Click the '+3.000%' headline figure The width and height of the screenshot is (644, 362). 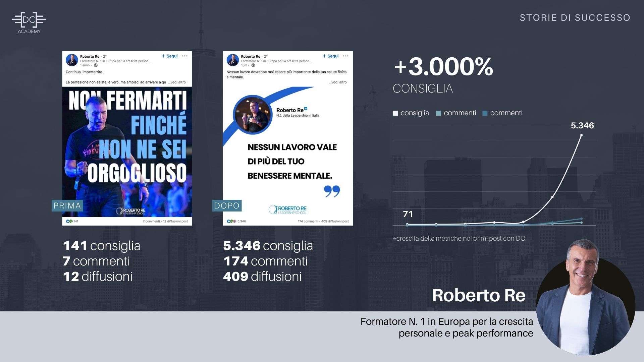coord(443,66)
